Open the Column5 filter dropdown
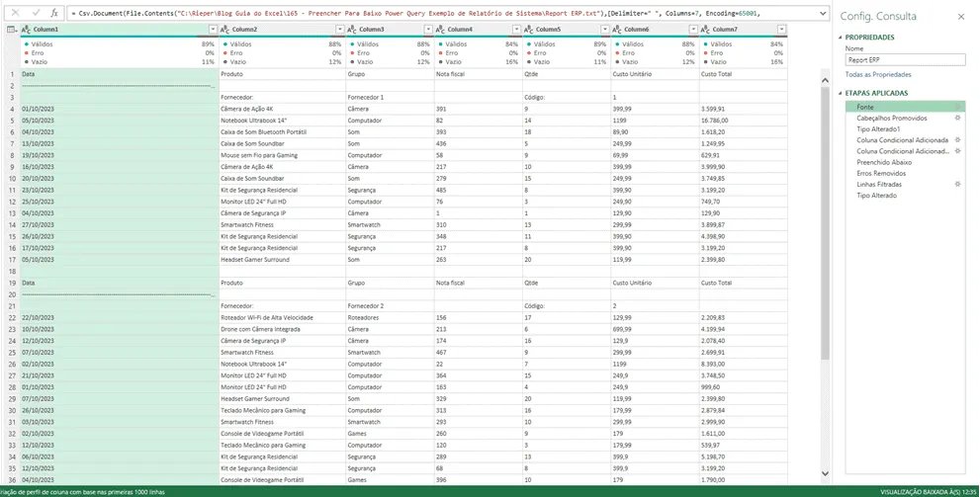This screenshot has width=980, height=497. click(x=605, y=30)
